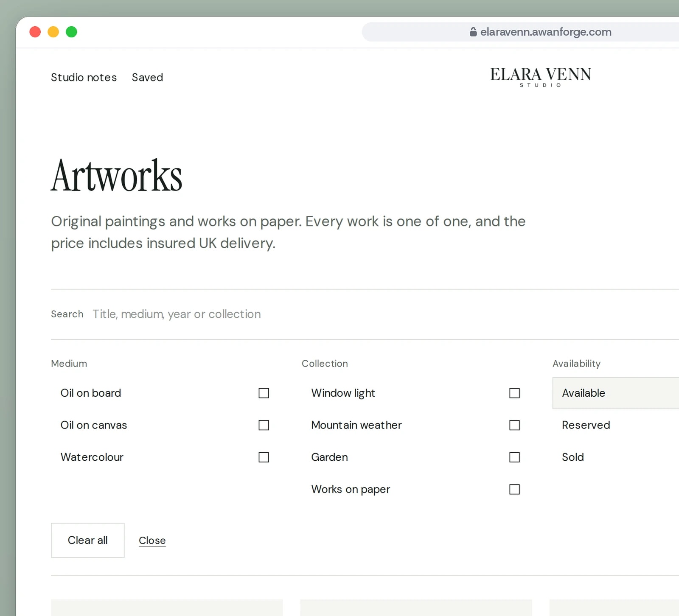Click the Availability filter group label
This screenshot has width=679, height=616.
point(576,364)
